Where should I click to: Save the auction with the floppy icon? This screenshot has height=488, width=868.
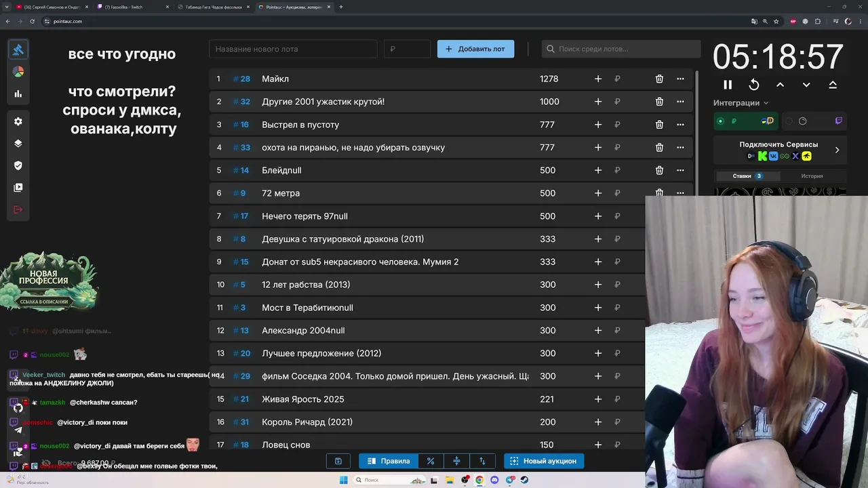point(338,461)
